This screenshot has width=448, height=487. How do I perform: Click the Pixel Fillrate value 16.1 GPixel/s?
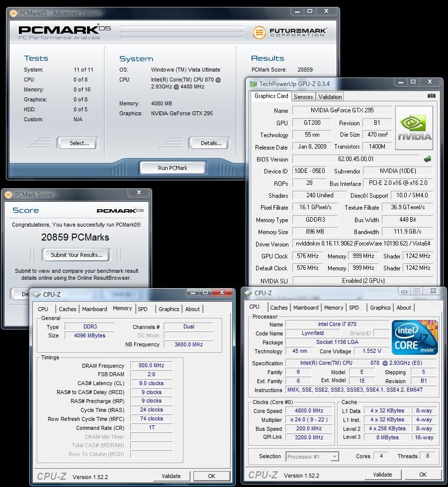(315, 207)
